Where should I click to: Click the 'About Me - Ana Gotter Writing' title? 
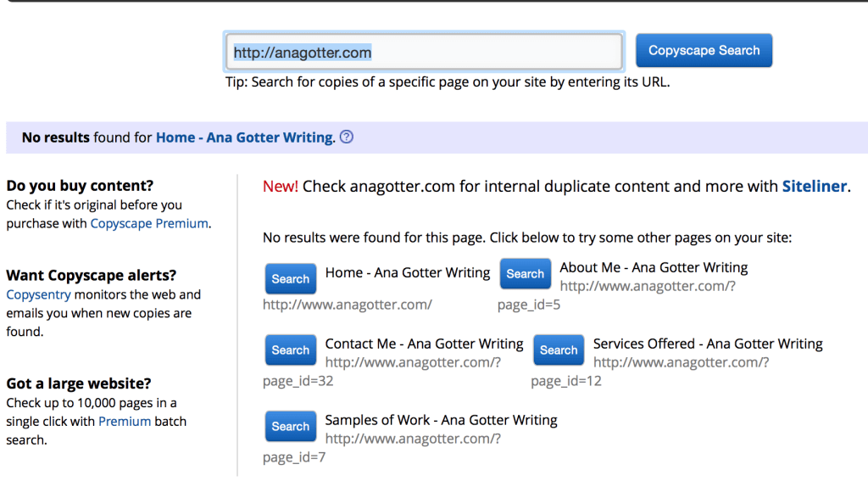[x=654, y=267]
